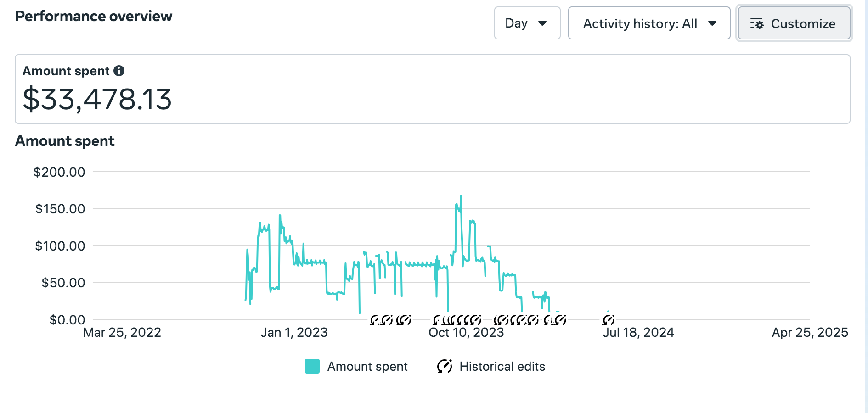Click the historical edit marker near Jul 18, 2024
The height and width of the screenshot is (413, 868).
coord(608,319)
